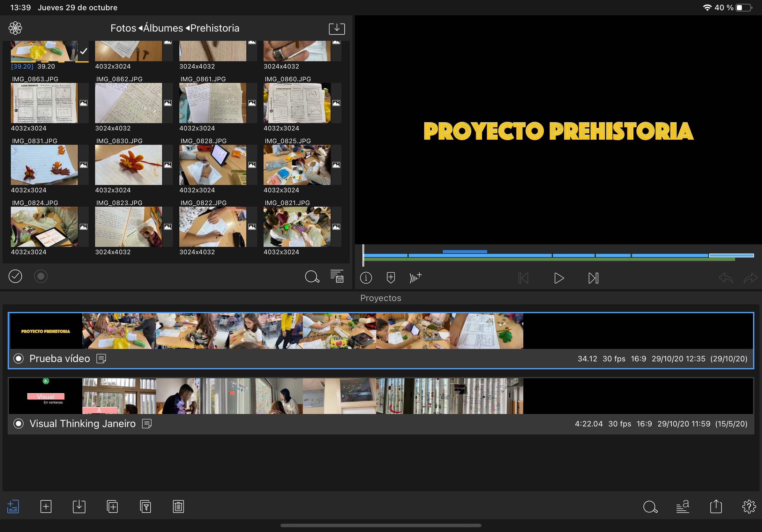Select radio button for Visual Thinking Janeiro
Image resolution: width=762 pixels, height=532 pixels.
point(19,424)
